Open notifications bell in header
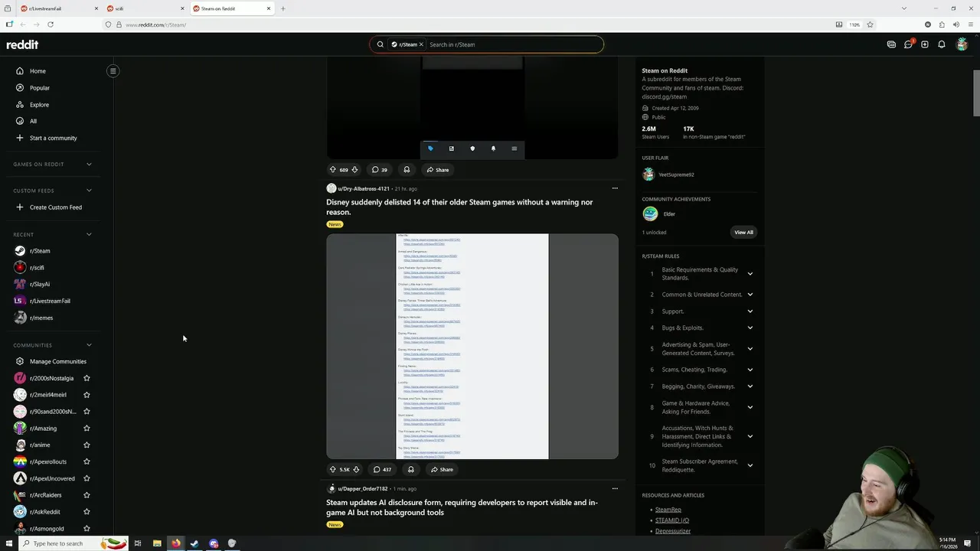 click(942, 44)
